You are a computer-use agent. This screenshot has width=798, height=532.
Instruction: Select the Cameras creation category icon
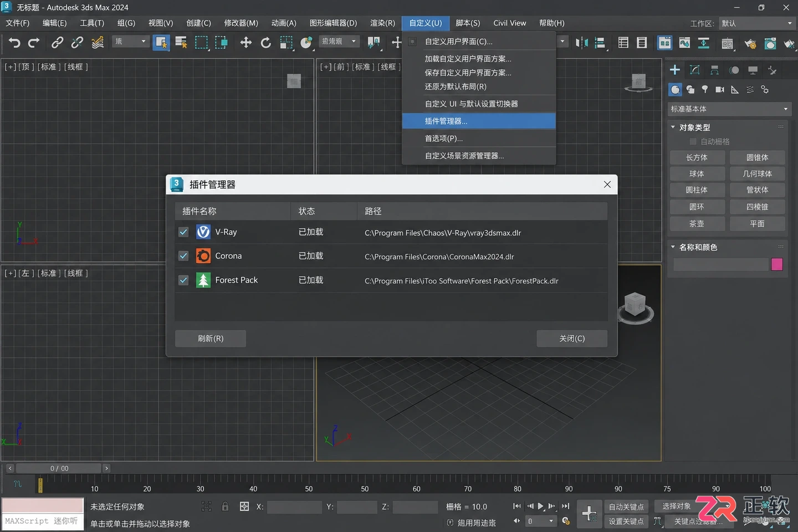point(720,89)
